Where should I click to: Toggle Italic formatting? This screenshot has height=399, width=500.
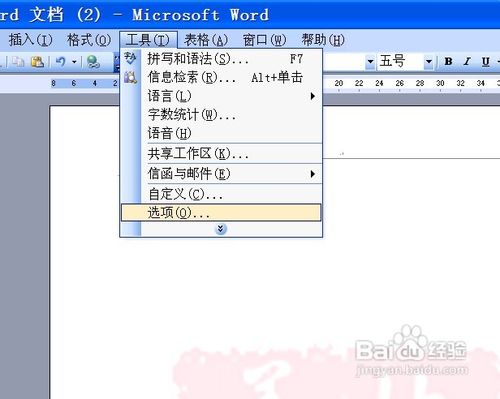(x=467, y=62)
